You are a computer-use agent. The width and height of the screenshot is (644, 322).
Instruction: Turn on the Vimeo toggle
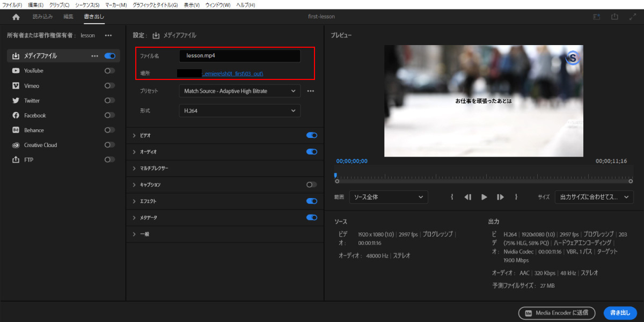pos(110,86)
